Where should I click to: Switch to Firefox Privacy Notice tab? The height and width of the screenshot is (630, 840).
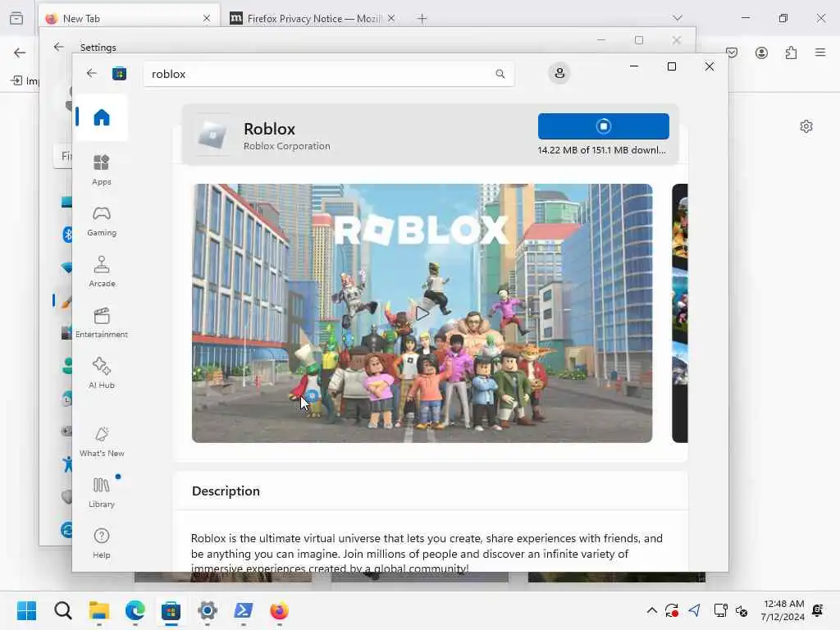[313, 19]
